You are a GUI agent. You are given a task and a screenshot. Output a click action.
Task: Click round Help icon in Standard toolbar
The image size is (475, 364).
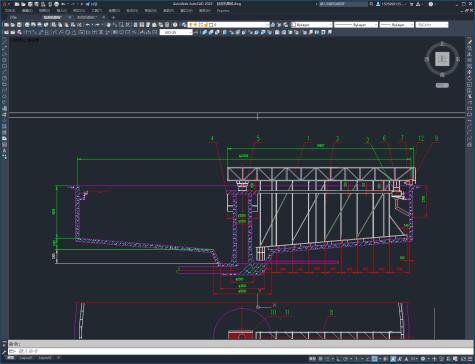tap(175, 25)
